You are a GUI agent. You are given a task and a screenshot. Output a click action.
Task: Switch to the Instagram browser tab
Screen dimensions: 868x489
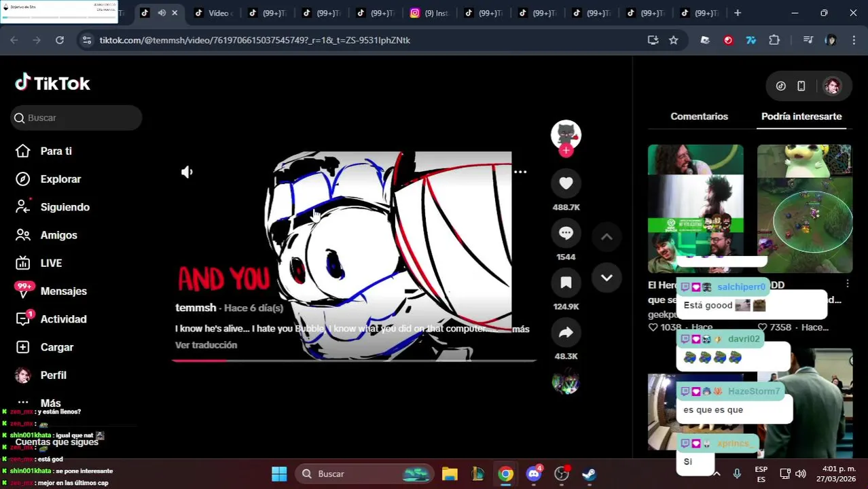pyautogui.click(x=430, y=13)
